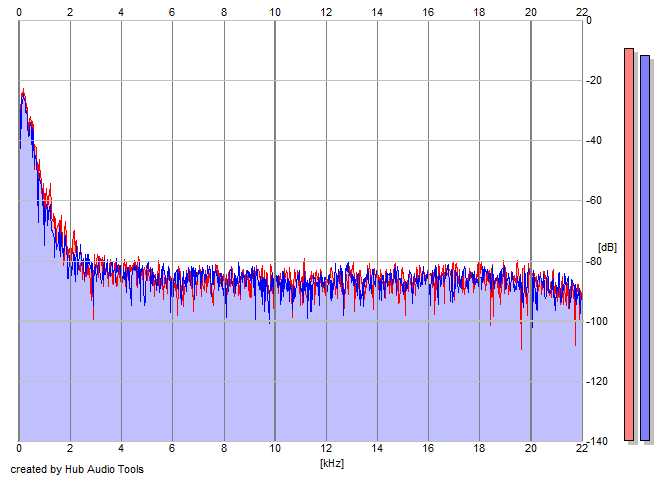
Task: Click the [dB] axis label on the right
Action: click(x=607, y=247)
